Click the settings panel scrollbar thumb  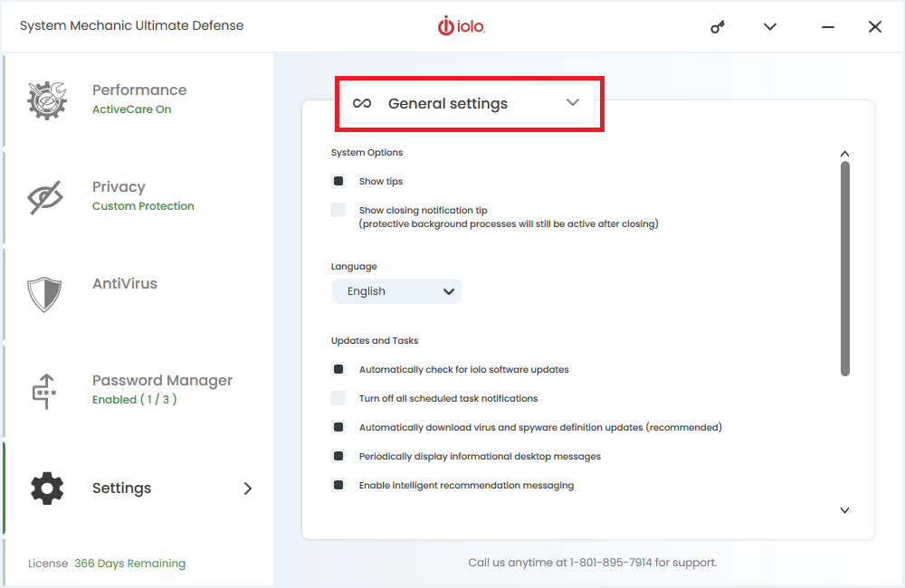[845, 269]
